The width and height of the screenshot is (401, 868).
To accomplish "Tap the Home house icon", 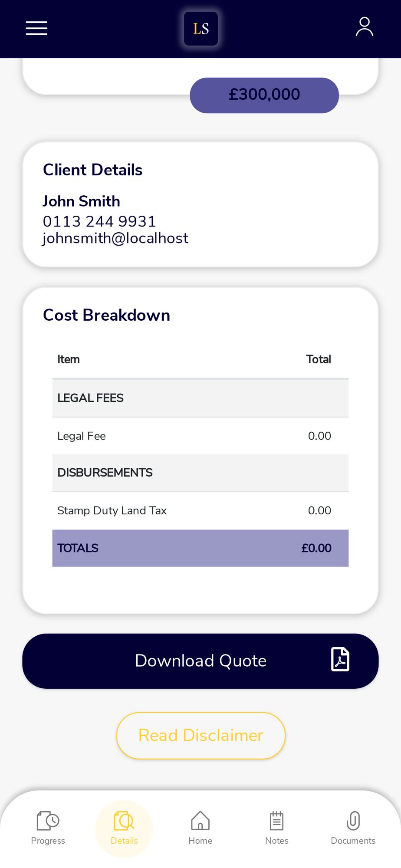I will (200, 821).
